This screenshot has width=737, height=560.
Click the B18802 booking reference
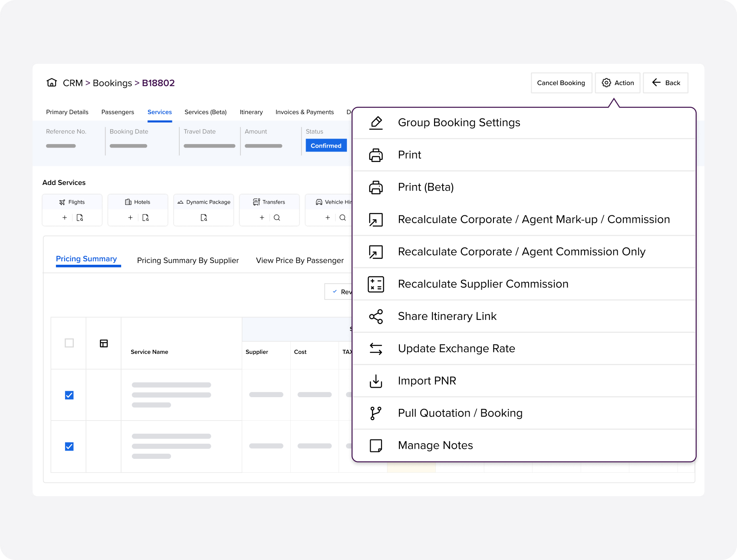pyautogui.click(x=158, y=83)
